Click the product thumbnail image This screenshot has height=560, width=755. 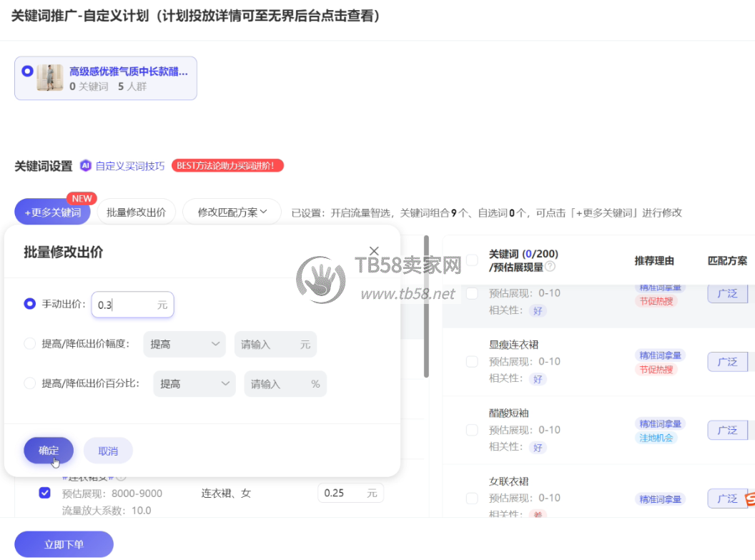click(x=50, y=78)
